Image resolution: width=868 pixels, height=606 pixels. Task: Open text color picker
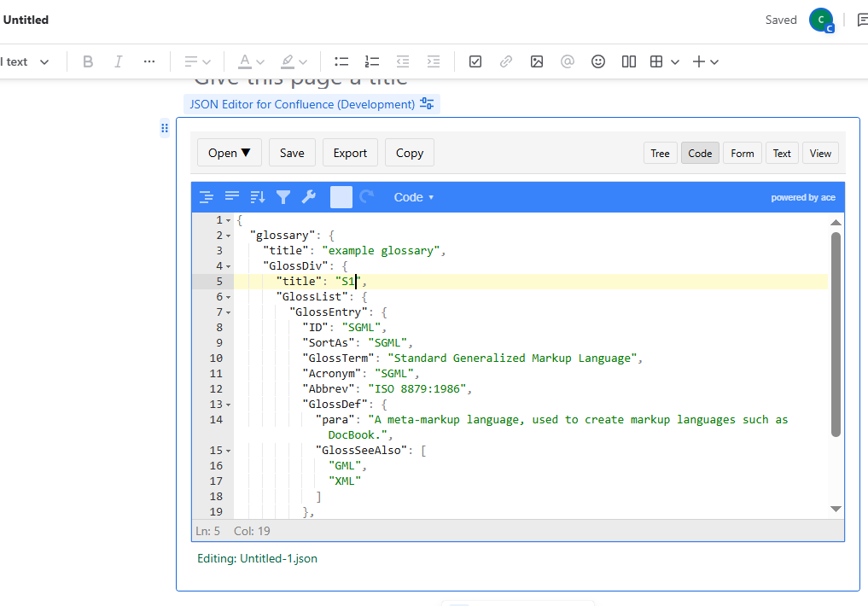tap(251, 61)
